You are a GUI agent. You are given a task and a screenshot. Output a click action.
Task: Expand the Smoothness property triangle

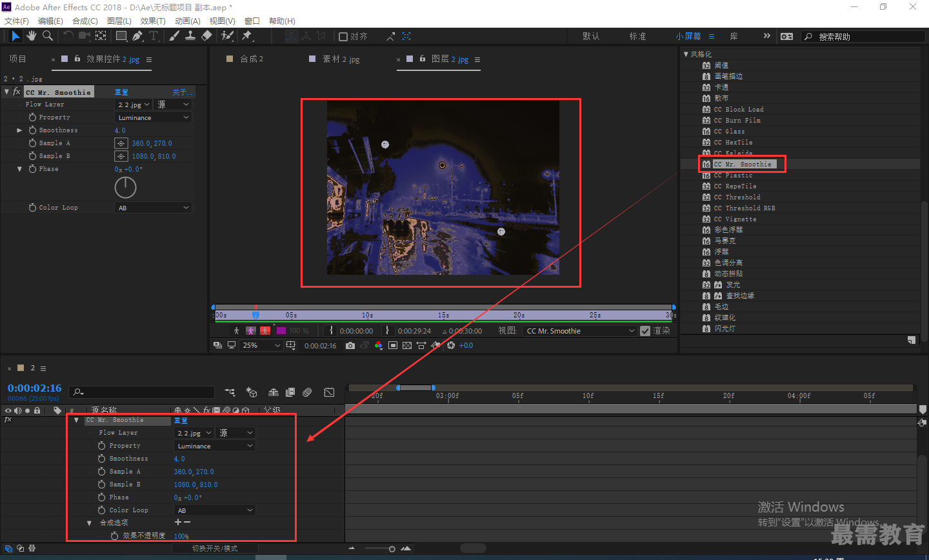pyautogui.click(x=19, y=130)
